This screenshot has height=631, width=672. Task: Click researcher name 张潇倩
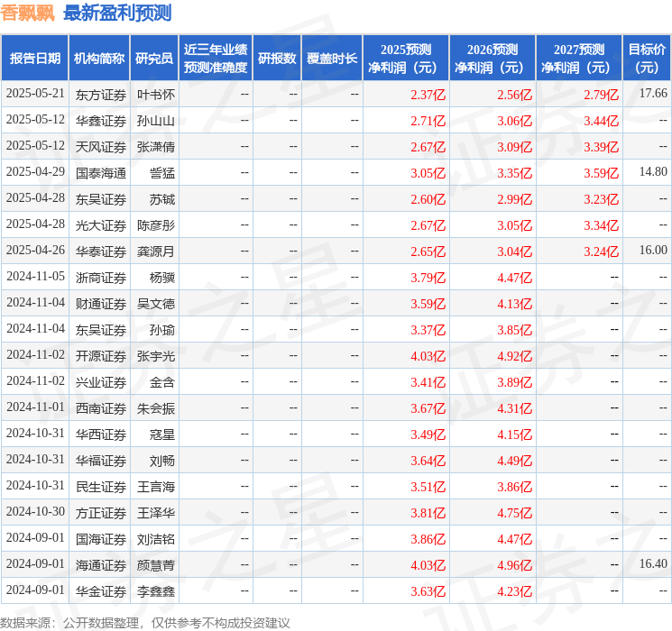pos(156,147)
